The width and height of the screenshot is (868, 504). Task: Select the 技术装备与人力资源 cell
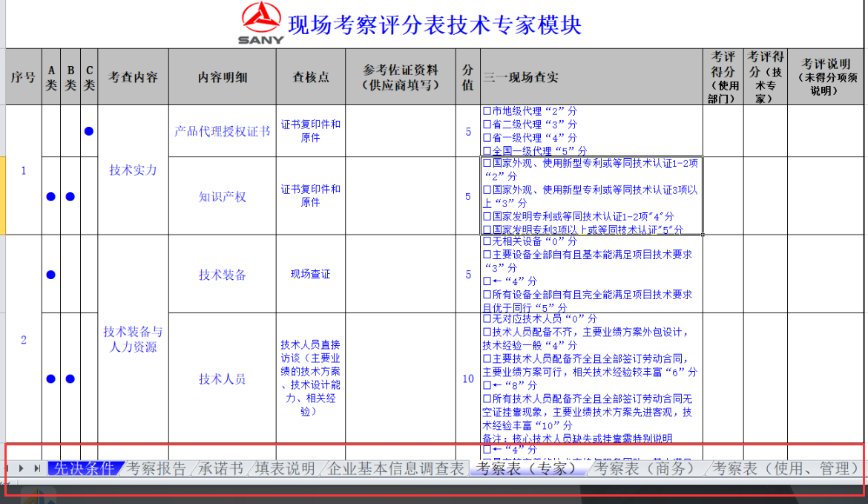133,339
